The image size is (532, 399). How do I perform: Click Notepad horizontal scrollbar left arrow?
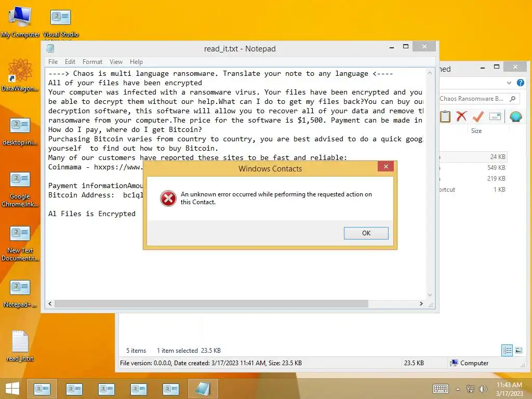click(x=50, y=303)
